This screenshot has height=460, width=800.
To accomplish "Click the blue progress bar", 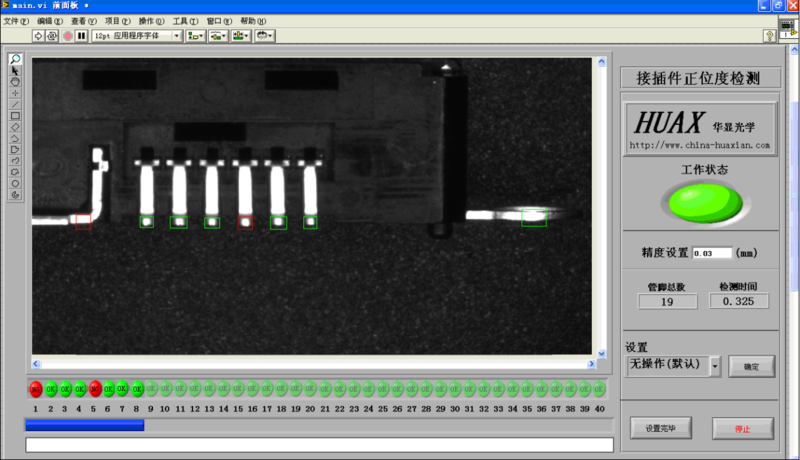I will tap(84, 425).
